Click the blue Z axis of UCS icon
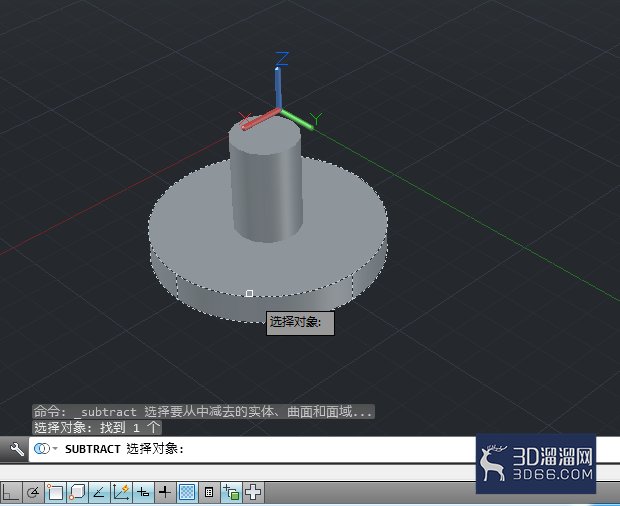 (279, 87)
